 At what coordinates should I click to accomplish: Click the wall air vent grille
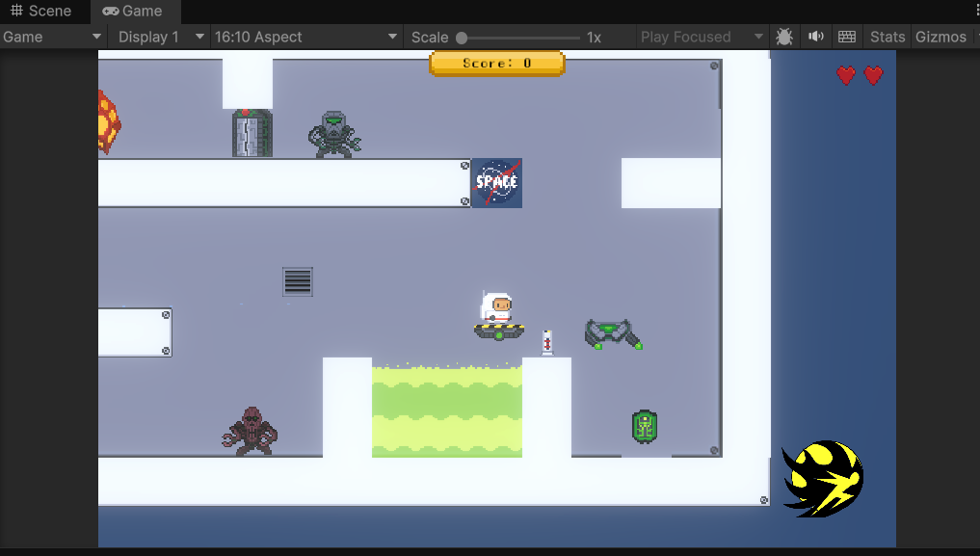pyautogui.click(x=298, y=281)
